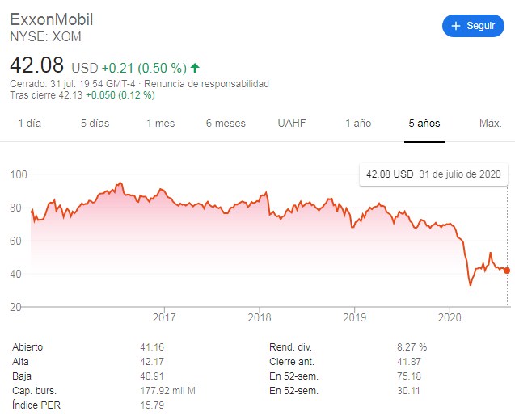Click the Seguir follow button
This screenshot has height=420, width=515.
pos(472,26)
